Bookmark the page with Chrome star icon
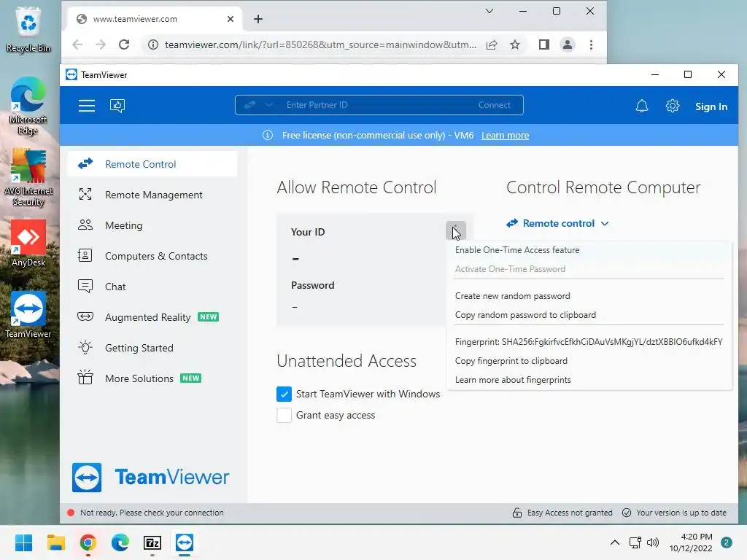Viewport: 747px width, 560px height. 515,44
